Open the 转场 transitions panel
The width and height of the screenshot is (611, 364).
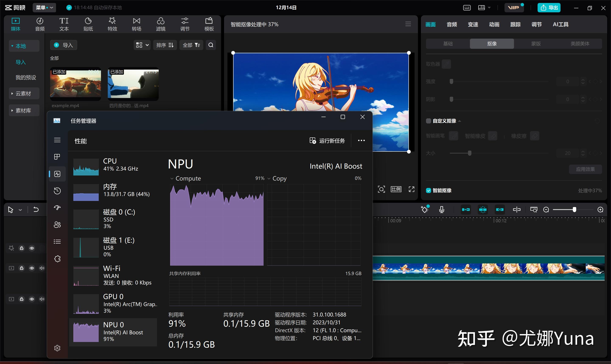[136, 24]
